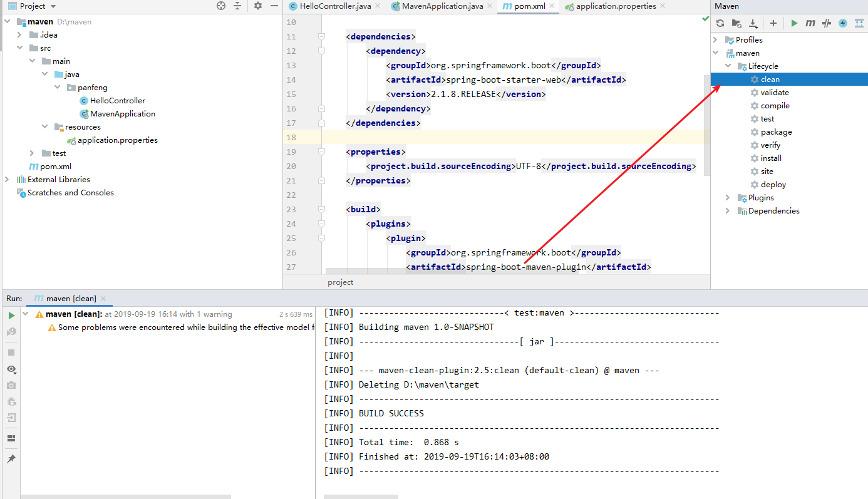The height and width of the screenshot is (499, 868).
Task: Collapse maven [clean] run tree node
Action: 26,314
